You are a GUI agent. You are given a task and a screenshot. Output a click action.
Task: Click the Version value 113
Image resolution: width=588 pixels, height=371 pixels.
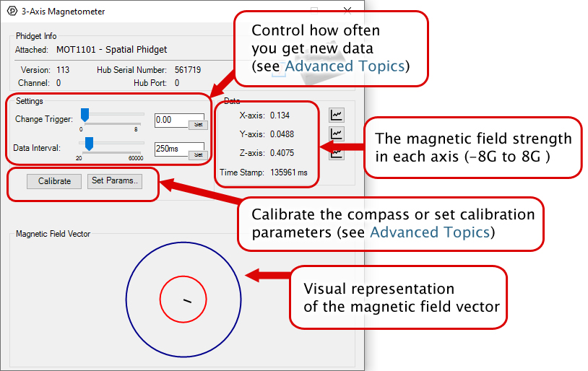pos(63,70)
